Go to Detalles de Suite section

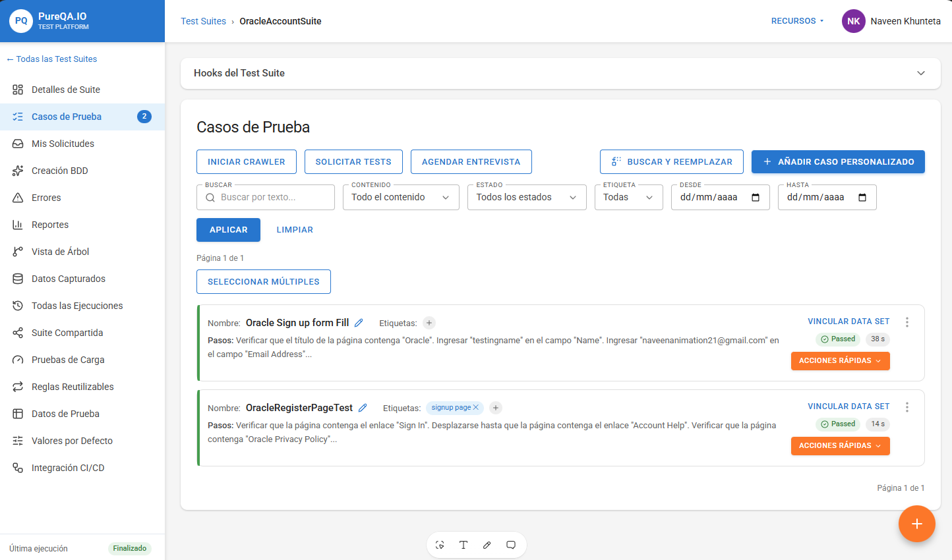[82, 90]
